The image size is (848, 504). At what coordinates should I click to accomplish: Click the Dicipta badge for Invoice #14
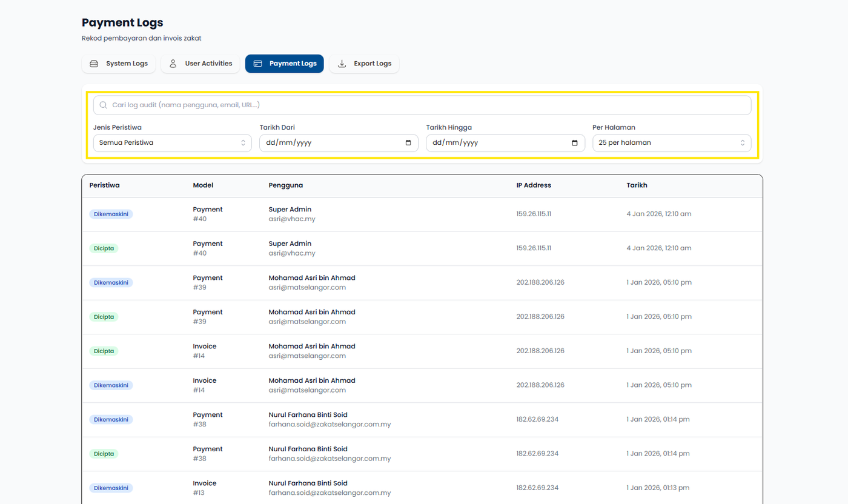tap(104, 351)
